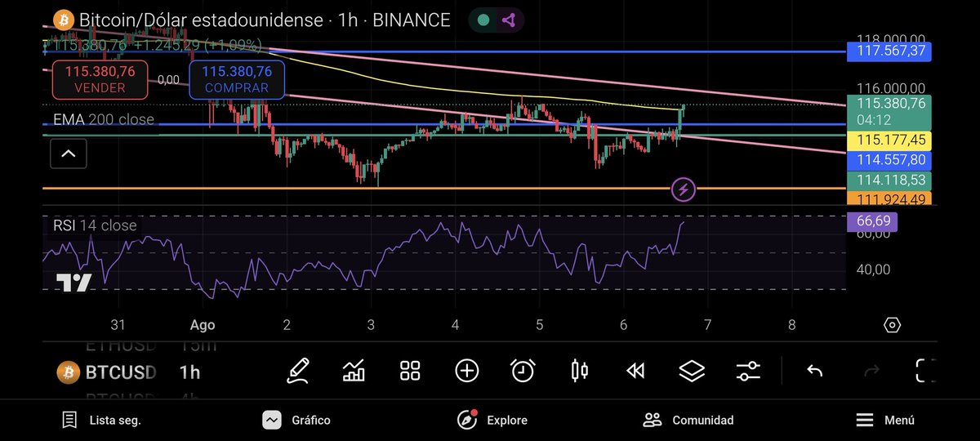Tap the purple share nodes icon in header
This screenshot has height=441, width=980.
[509, 20]
